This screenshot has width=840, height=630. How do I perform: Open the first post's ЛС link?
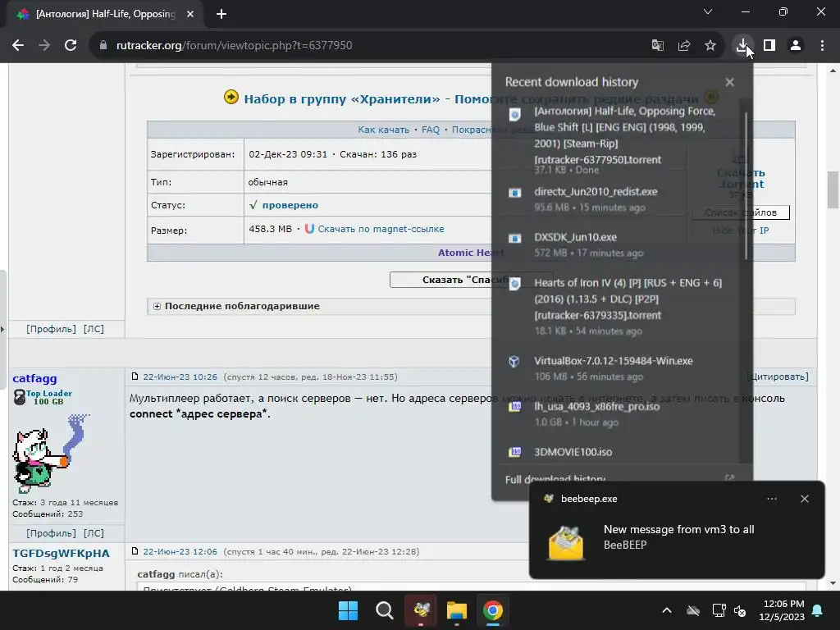pyautogui.click(x=94, y=329)
